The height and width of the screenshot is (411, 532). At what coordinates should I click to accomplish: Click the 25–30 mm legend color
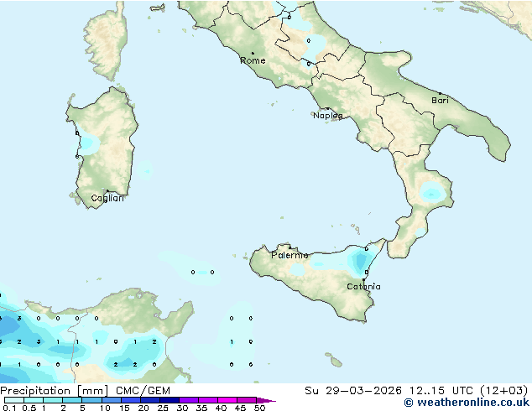[x=169, y=400]
